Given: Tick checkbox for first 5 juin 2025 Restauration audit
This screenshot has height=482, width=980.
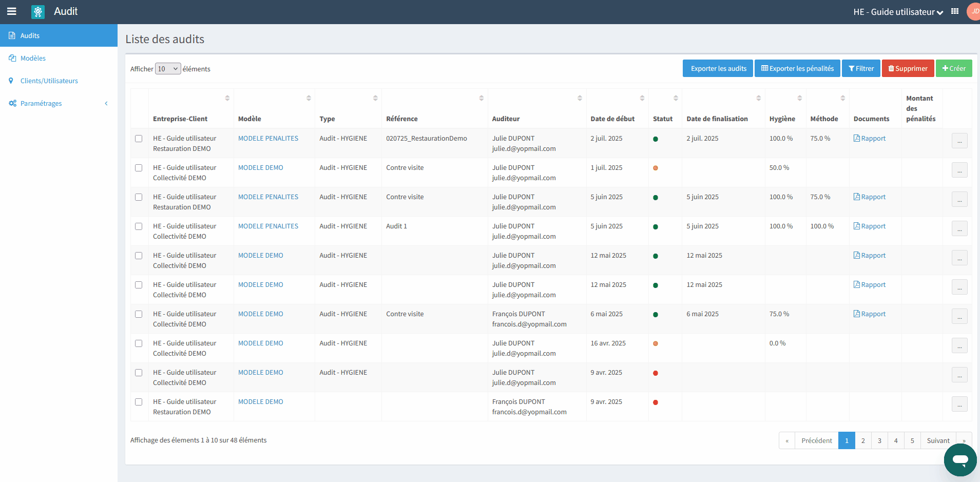Looking at the screenshot, I should click(139, 197).
